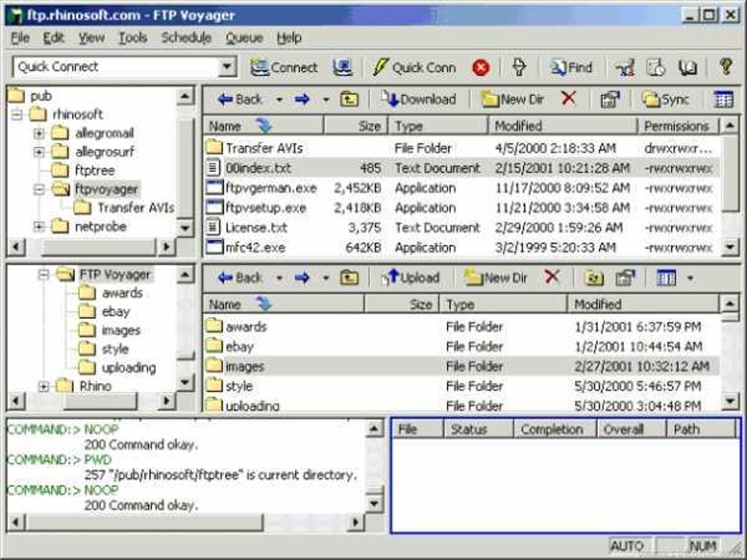Expand the netprobe tree node
Screen dimensions: 747x560
[x=39, y=227]
